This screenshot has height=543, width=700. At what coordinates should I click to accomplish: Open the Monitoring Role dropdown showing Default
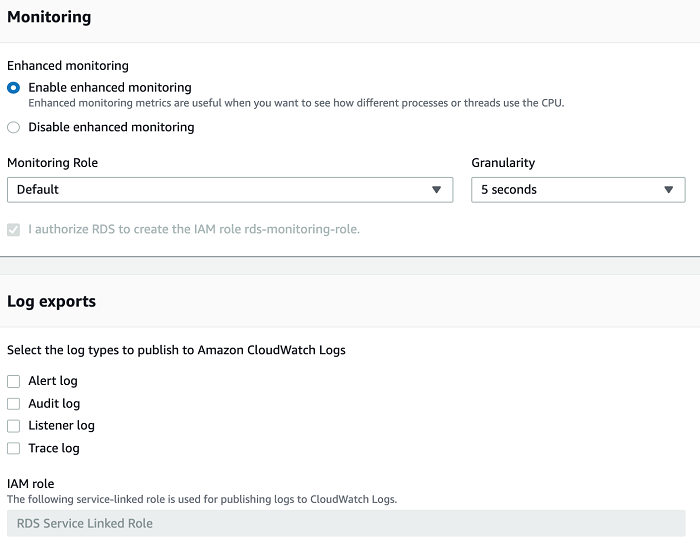click(x=229, y=190)
